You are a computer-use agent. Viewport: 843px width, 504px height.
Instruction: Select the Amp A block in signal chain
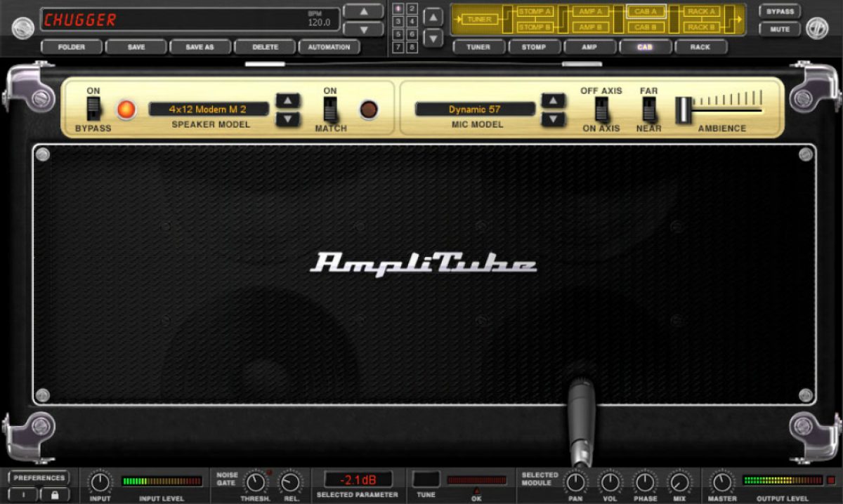tap(590, 12)
